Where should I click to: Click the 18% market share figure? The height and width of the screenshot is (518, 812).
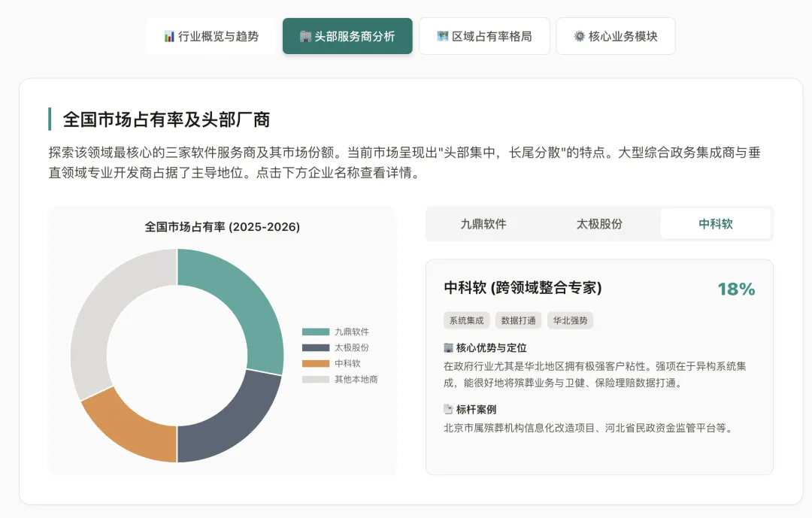point(736,289)
